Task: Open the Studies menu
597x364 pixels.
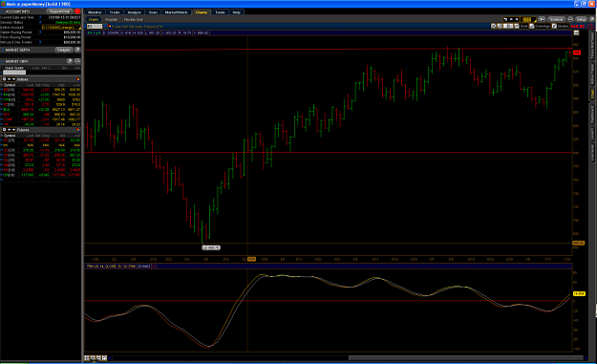Action: (561, 26)
